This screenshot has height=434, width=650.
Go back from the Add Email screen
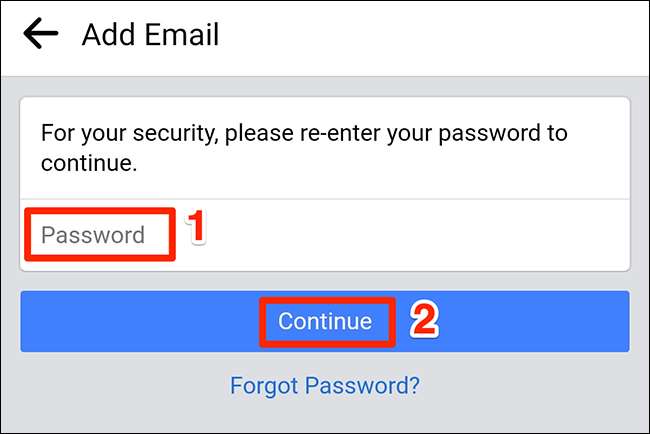click(41, 34)
